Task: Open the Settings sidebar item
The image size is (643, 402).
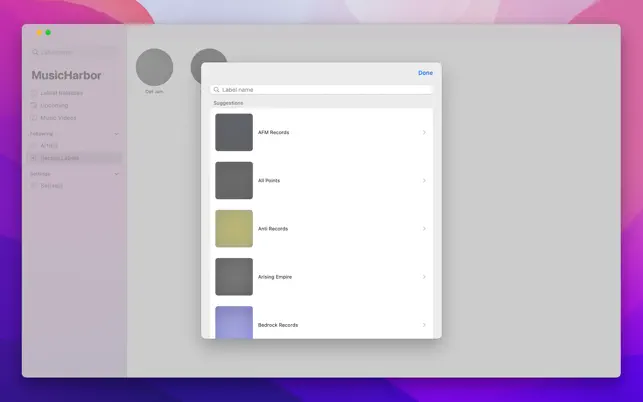Action: tap(51, 186)
